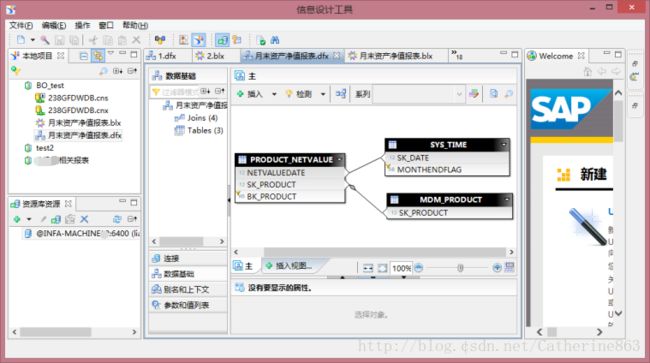Viewport: 650px width, 363px height.
Task: Select the test2 project
Action: (45, 148)
